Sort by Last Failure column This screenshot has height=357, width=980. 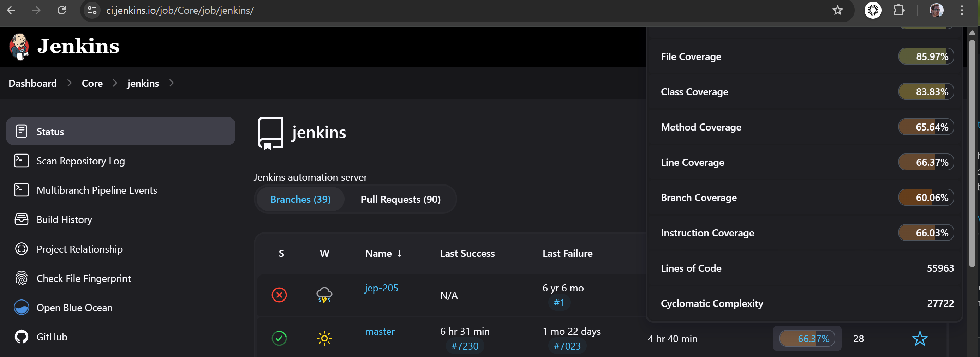[567, 253]
